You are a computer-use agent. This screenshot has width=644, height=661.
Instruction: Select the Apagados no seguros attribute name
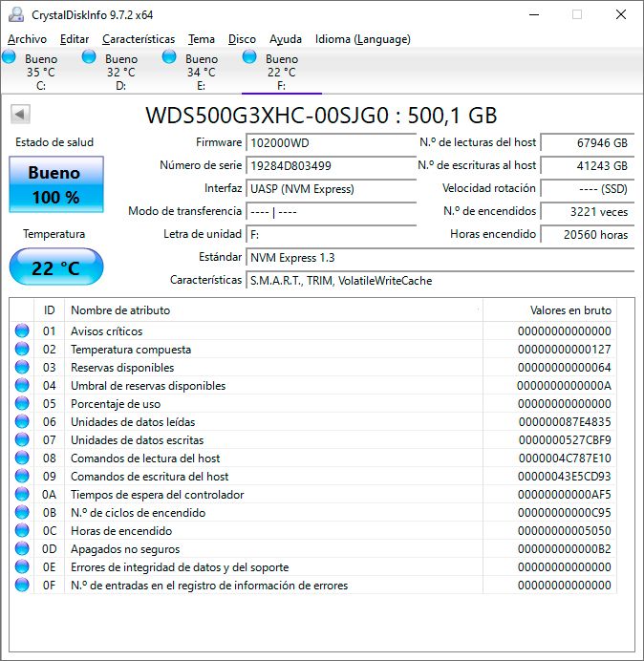click(125, 549)
